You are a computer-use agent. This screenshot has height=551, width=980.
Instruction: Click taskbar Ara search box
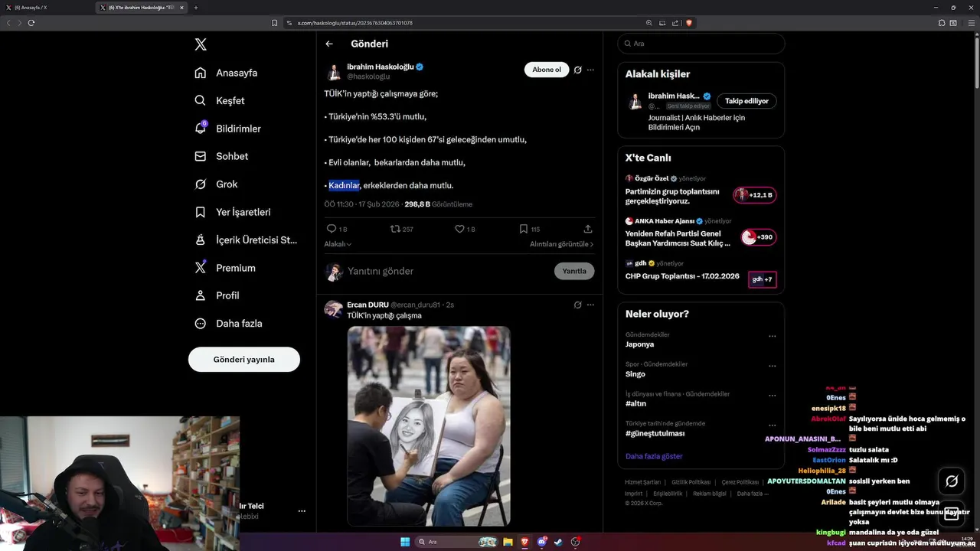[456, 542]
